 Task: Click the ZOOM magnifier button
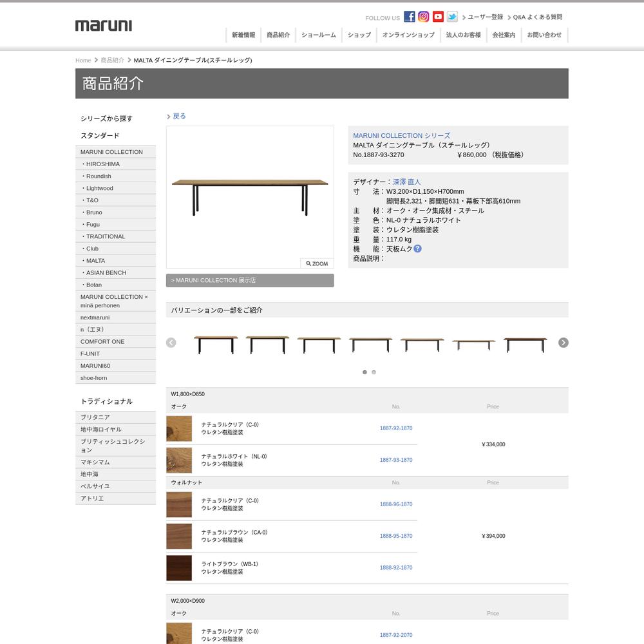[x=317, y=263]
